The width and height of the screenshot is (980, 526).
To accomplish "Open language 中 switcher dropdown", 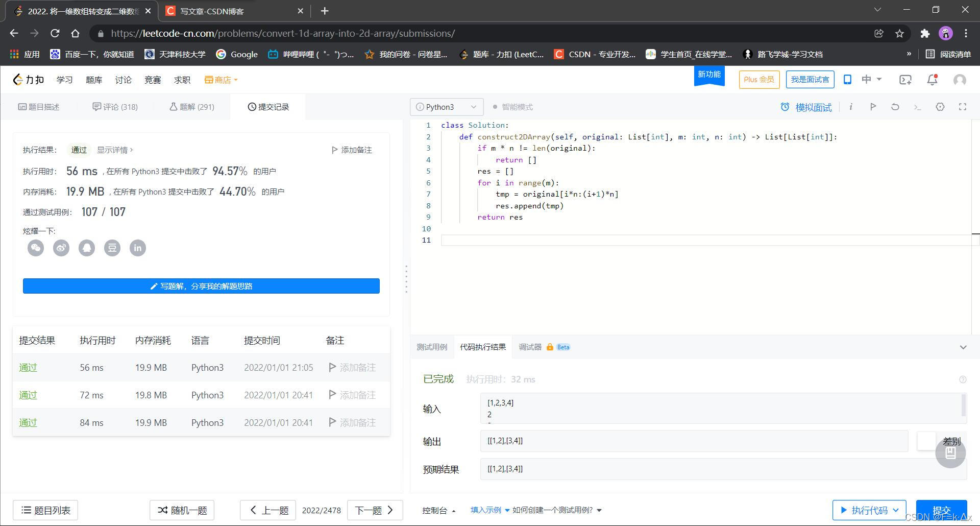I will point(871,80).
